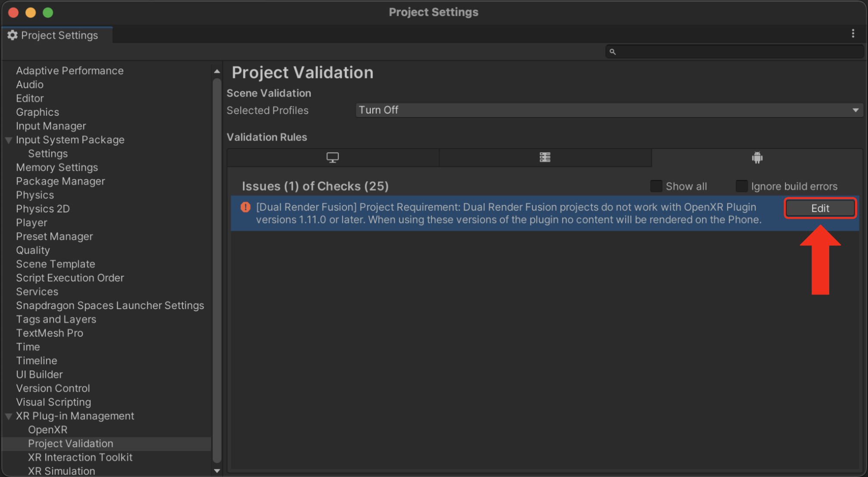Open Audio settings
The width and height of the screenshot is (868, 477).
tap(30, 84)
